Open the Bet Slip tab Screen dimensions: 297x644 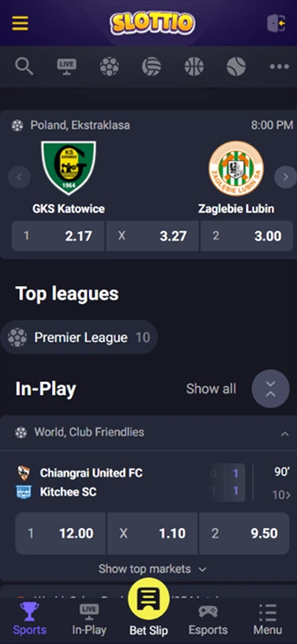pos(148,608)
